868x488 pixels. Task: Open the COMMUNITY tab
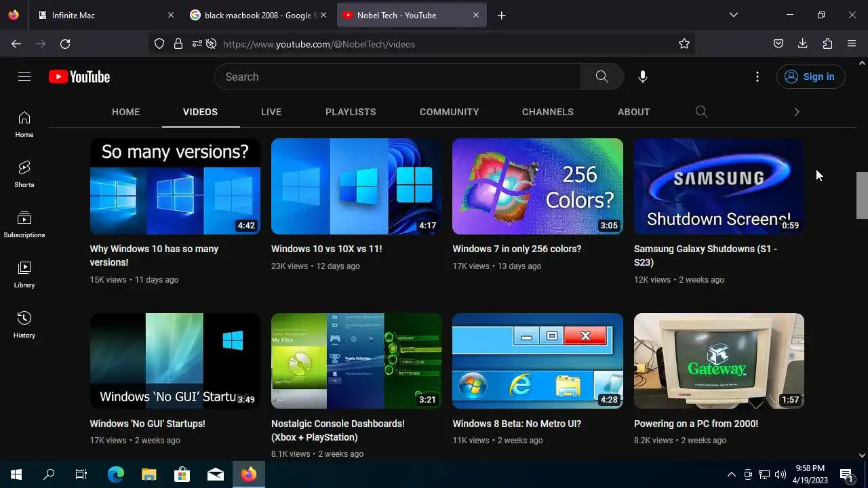[450, 112]
